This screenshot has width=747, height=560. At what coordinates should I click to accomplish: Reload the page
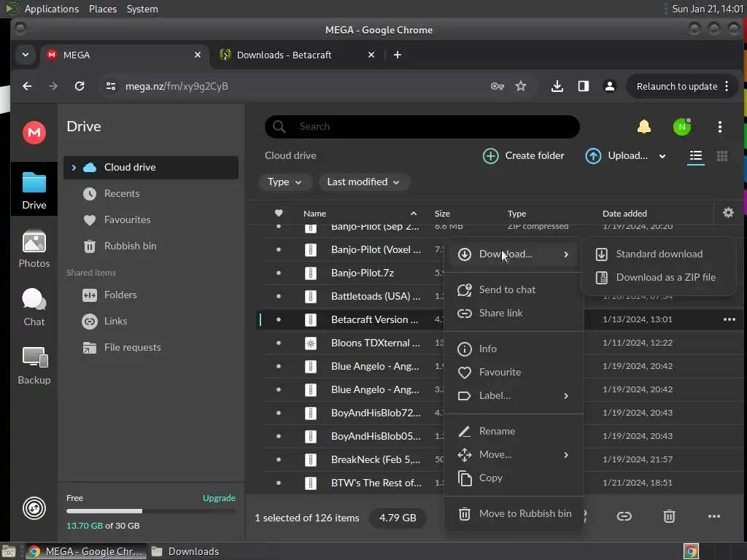(80, 86)
